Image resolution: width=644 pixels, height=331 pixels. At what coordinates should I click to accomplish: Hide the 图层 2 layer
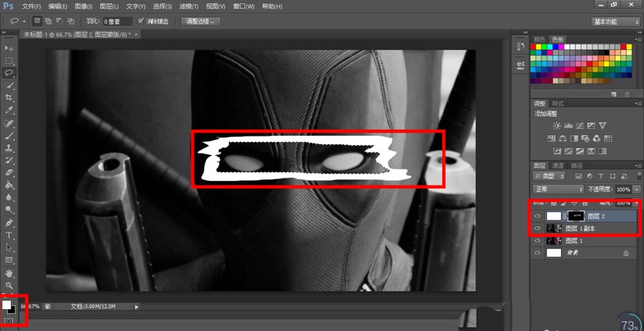pyautogui.click(x=538, y=216)
